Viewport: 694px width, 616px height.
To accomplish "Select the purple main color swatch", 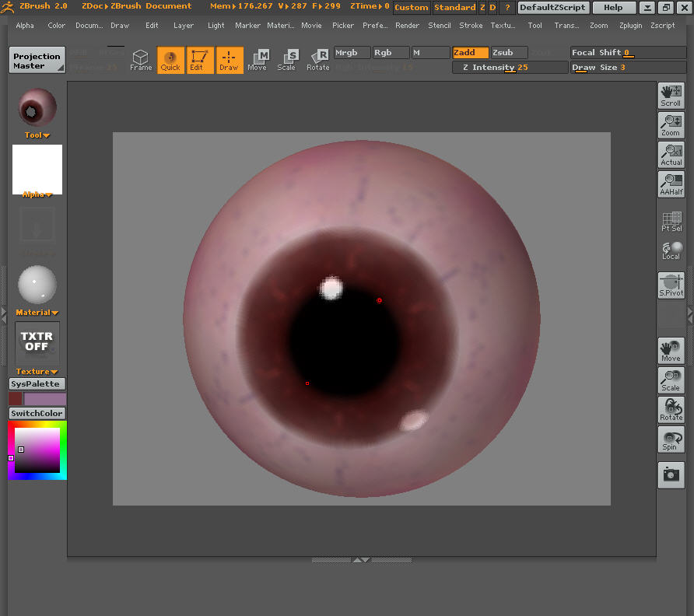I will 45,399.
